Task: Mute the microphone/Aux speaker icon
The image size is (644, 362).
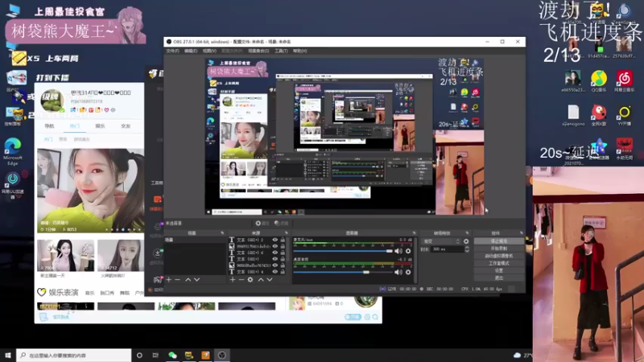Action: [398, 251]
